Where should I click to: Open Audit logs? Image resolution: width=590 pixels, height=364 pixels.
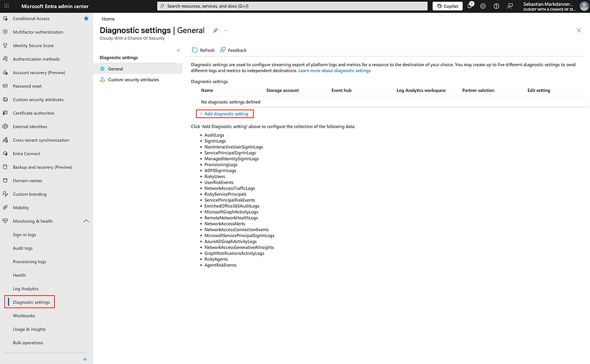click(x=23, y=248)
